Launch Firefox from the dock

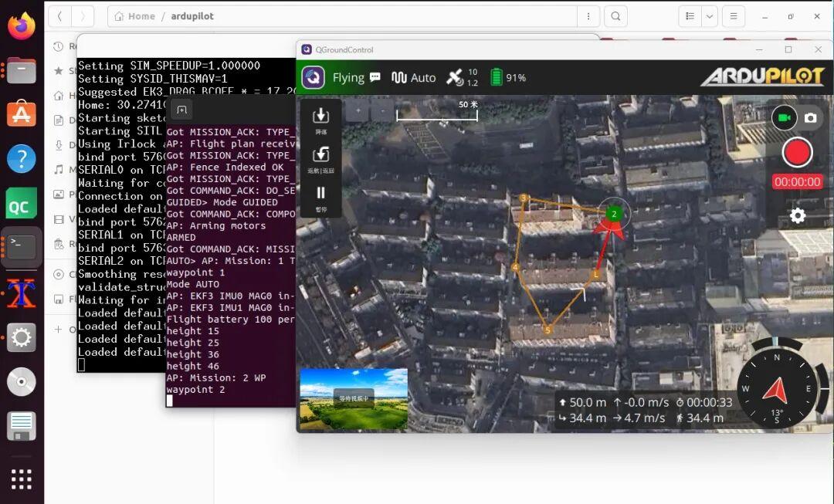point(22,25)
